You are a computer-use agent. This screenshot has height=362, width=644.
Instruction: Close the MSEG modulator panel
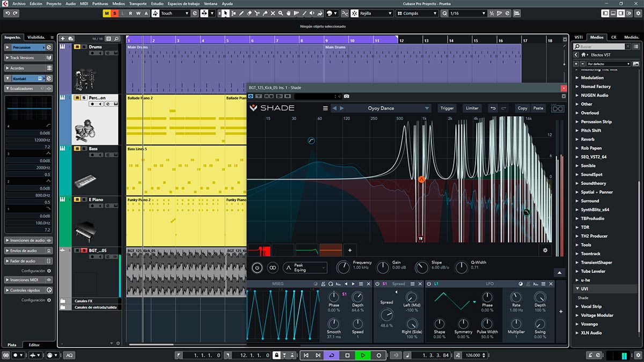pyautogui.click(x=369, y=284)
